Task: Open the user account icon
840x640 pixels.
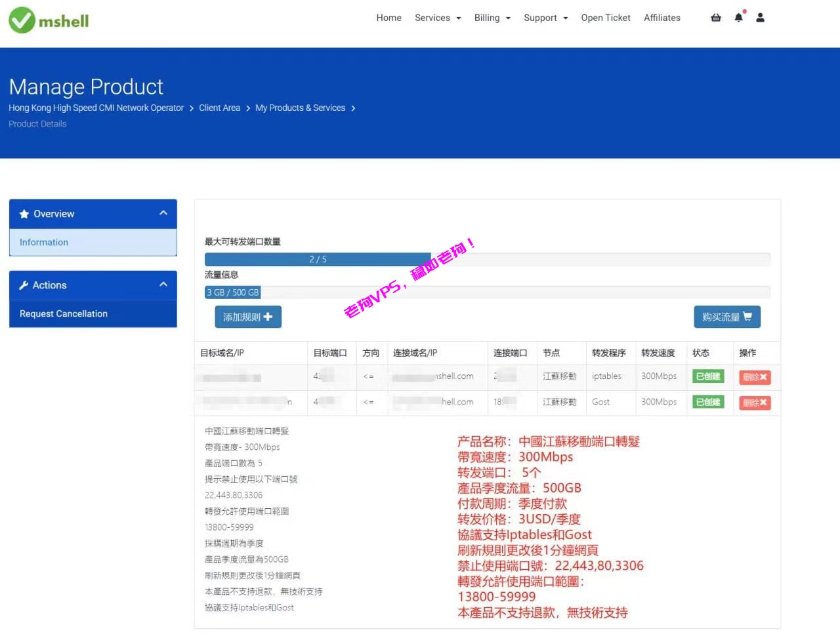Action: tap(760, 18)
